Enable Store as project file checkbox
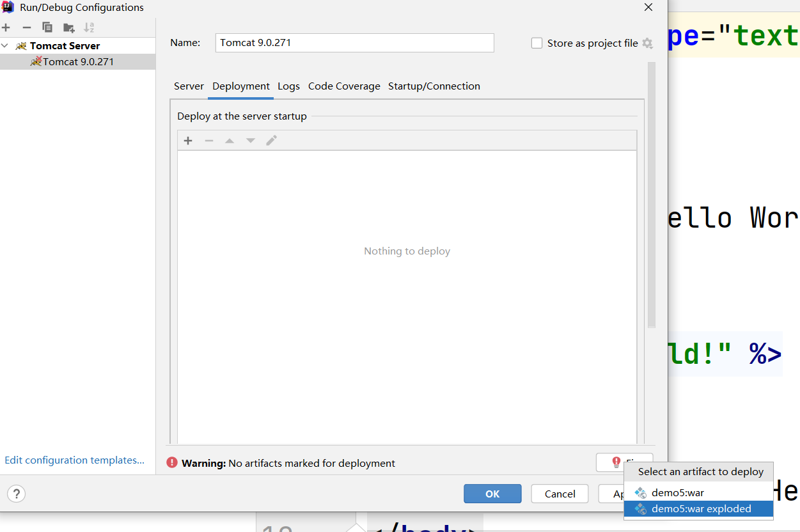This screenshot has width=800, height=532. pyautogui.click(x=537, y=43)
